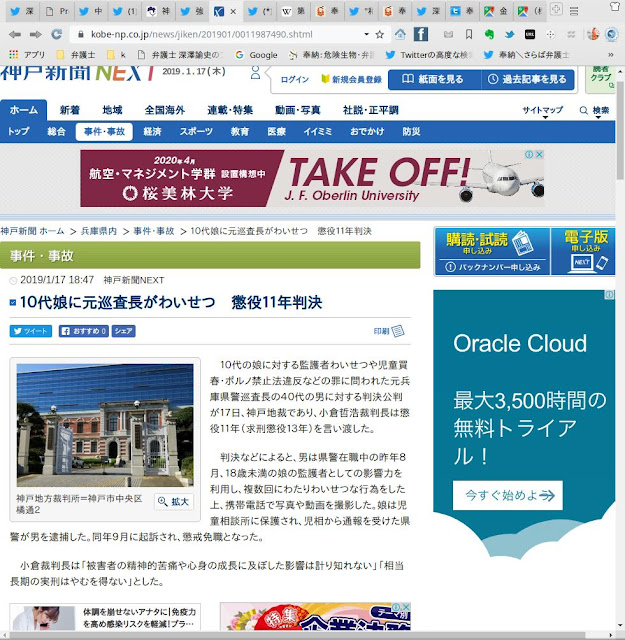Viewport: 625px width, 640px height.
Task: Click the 過去記事を見る button
Action: (528, 79)
